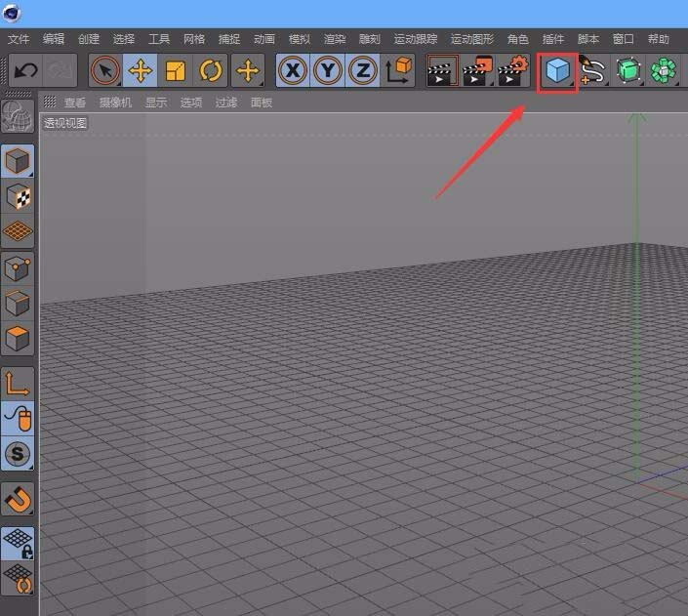Toggle Enable Snap magnet icon

point(18,499)
